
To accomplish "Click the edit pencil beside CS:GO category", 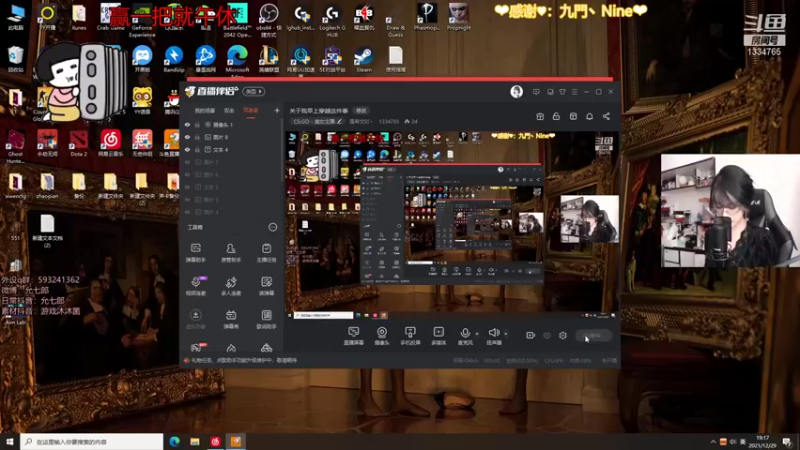I will tap(340, 121).
